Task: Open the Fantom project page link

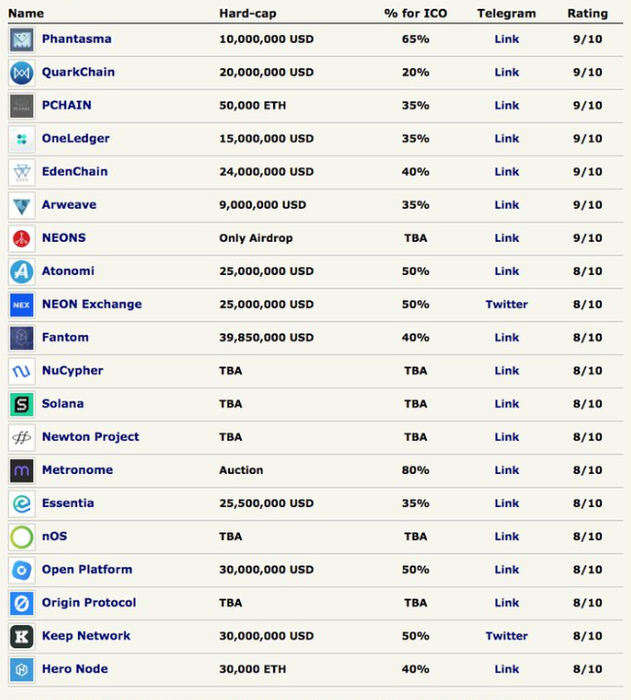Action: (65, 338)
